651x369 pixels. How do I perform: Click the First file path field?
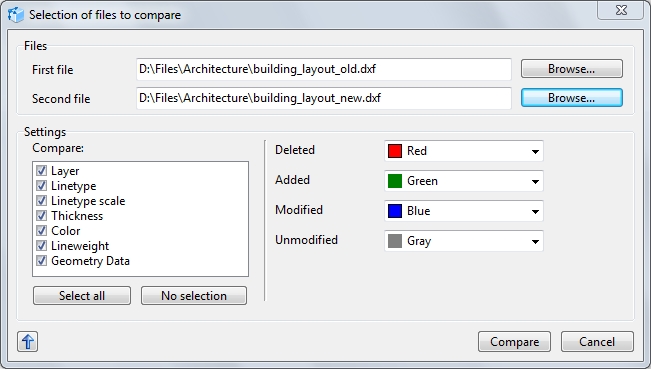coord(324,69)
